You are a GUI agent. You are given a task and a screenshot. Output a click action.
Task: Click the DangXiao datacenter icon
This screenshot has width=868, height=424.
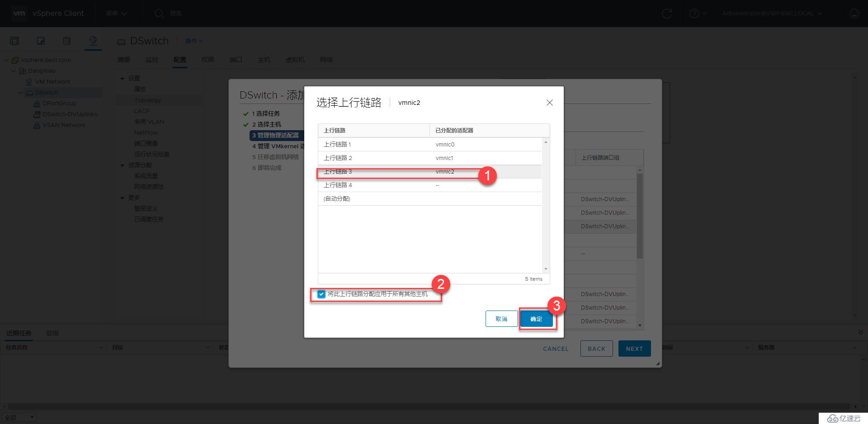tap(22, 71)
